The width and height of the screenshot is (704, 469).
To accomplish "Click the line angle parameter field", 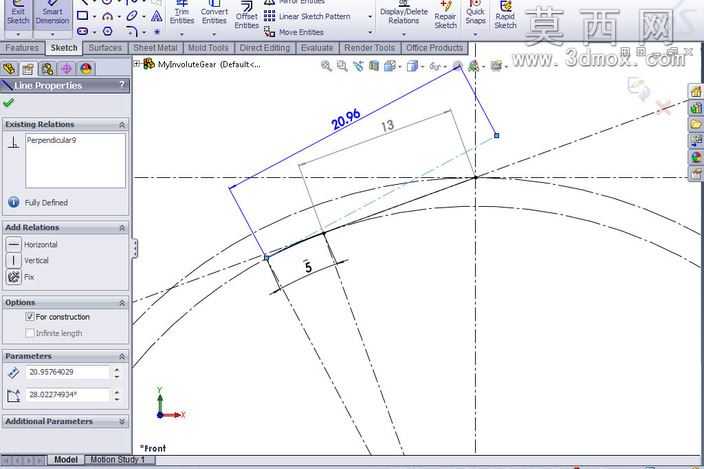I will tap(67, 395).
